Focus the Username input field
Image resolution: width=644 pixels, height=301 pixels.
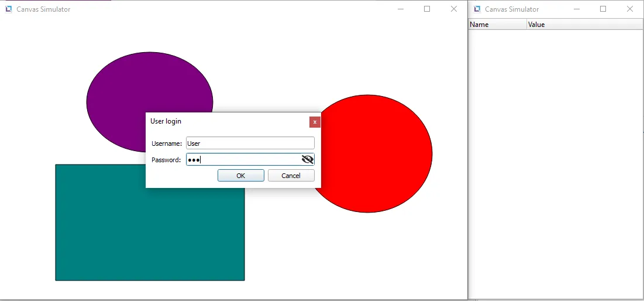[x=250, y=143]
